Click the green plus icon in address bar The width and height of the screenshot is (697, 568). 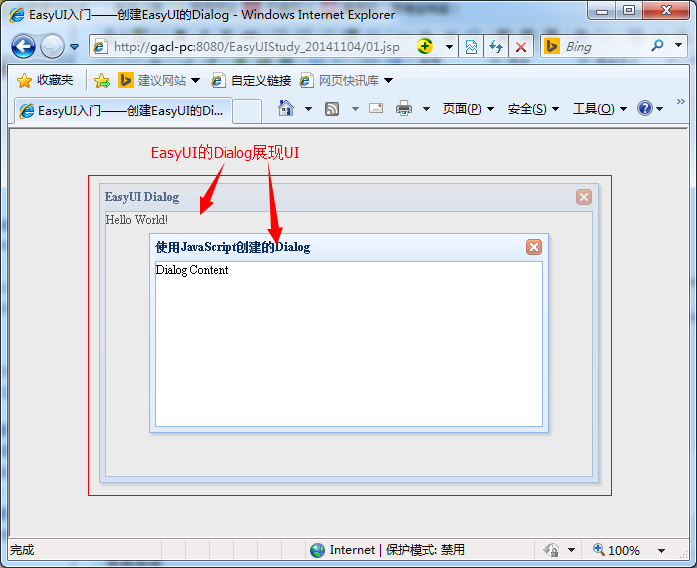click(x=425, y=46)
